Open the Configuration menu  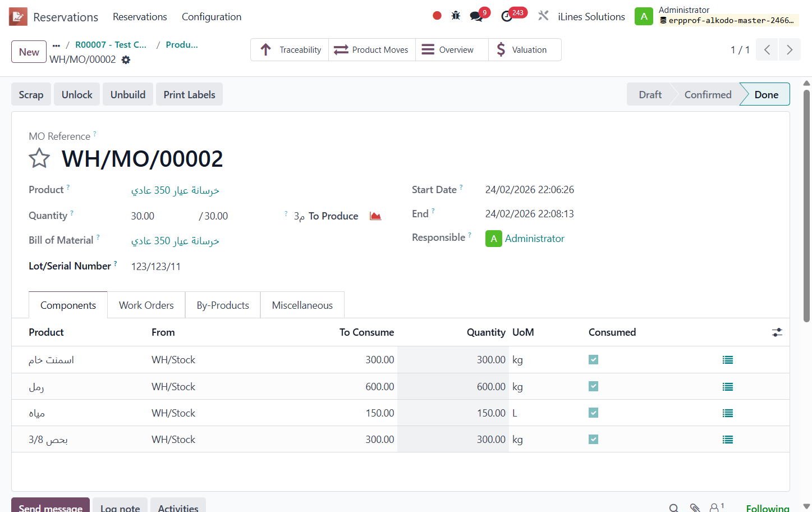pos(212,17)
